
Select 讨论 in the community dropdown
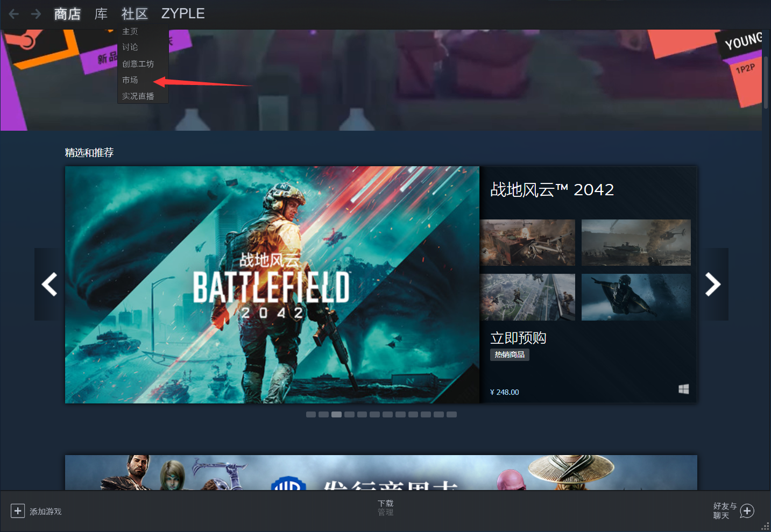point(130,47)
